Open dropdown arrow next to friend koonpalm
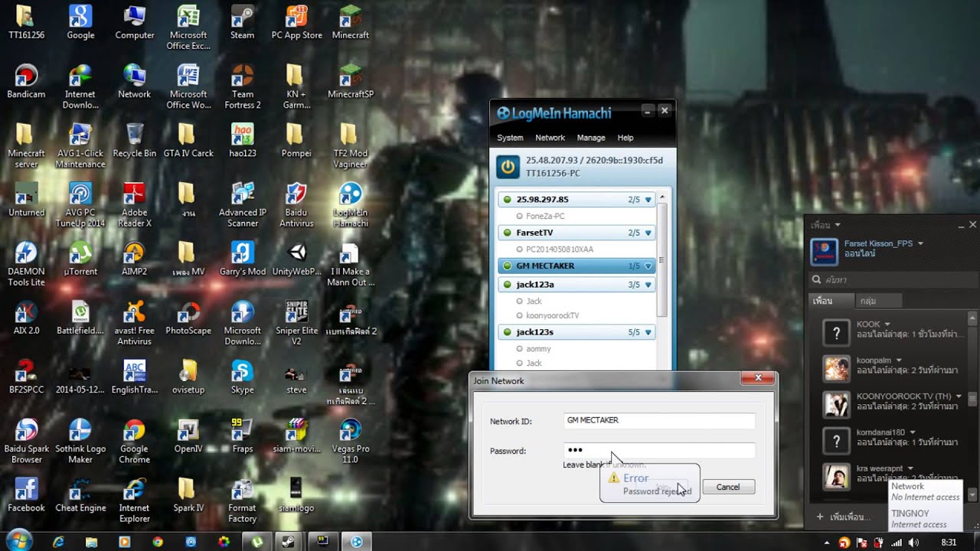 [899, 360]
